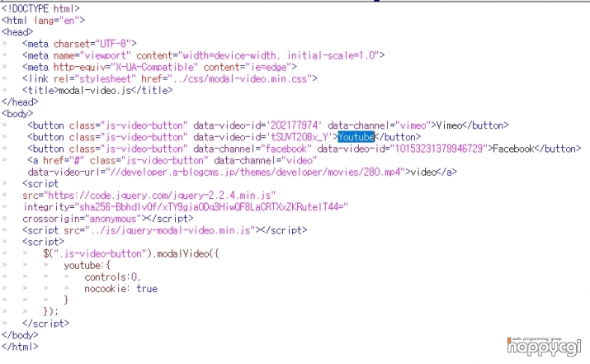
Task: Click the Facebook button label text
Action: (x=513, y=149)
